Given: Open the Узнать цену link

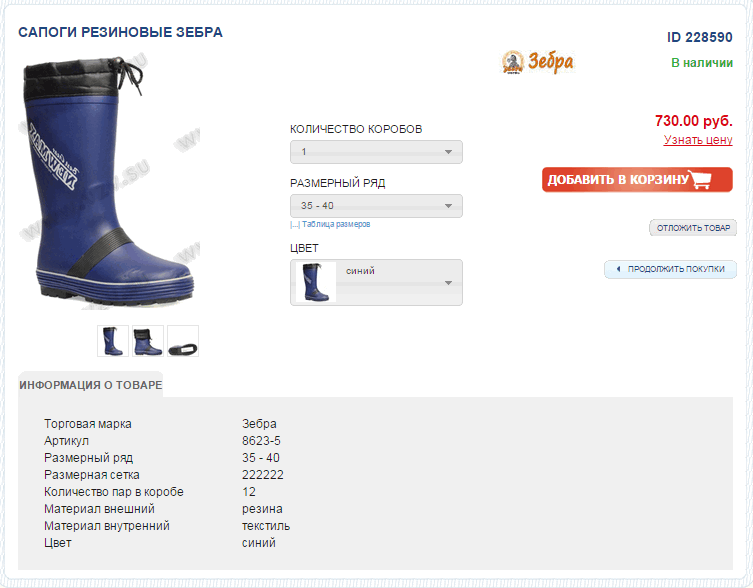Looking at the screenshot, I should click(698, 140).
